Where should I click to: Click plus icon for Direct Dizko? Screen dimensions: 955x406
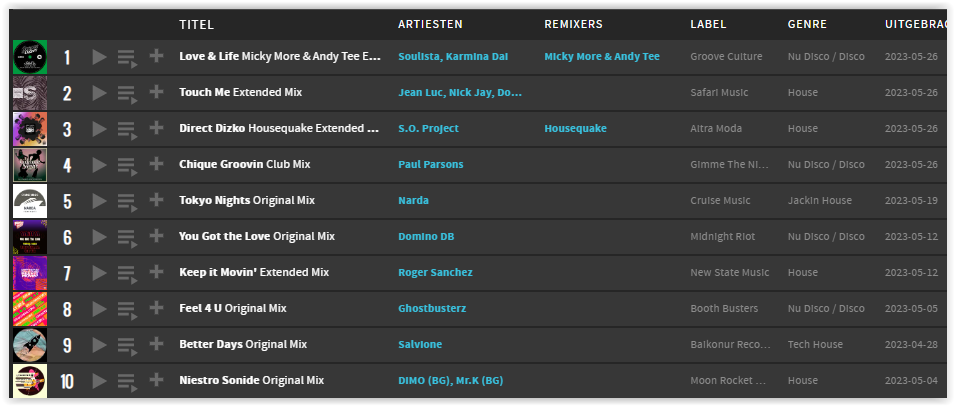[157, 128]
